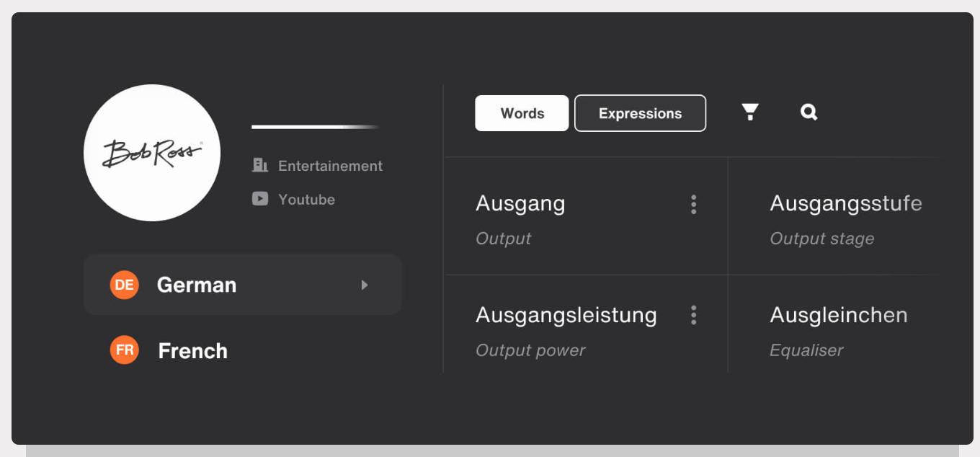Click the progress bar beside the logo
The image size is (980, 457).
click(x=315, y=127)
